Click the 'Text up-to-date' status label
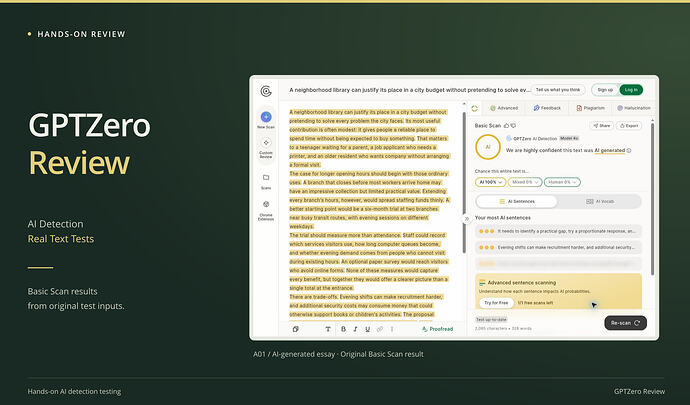The image size is (690, 405). click(x=491, y=320)
